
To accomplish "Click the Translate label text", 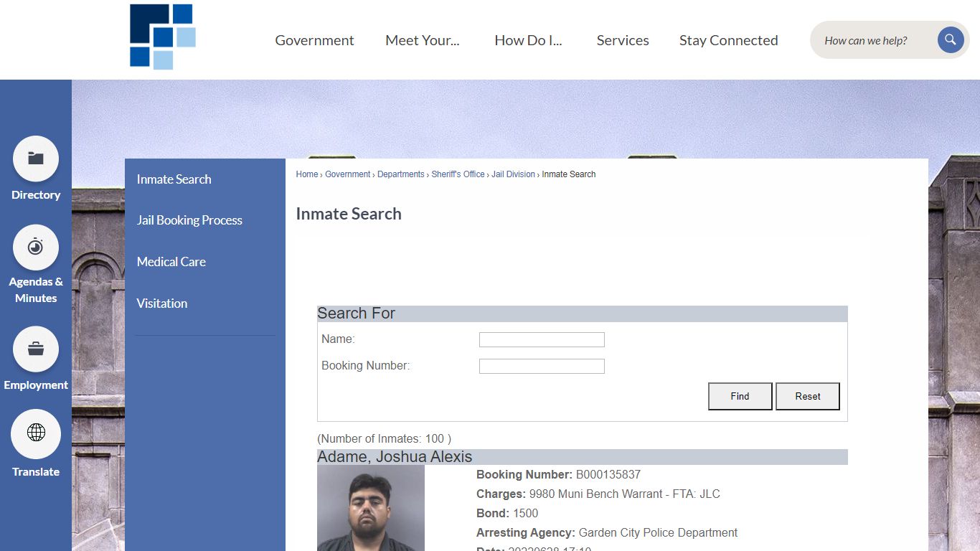I will pos(36,472).
